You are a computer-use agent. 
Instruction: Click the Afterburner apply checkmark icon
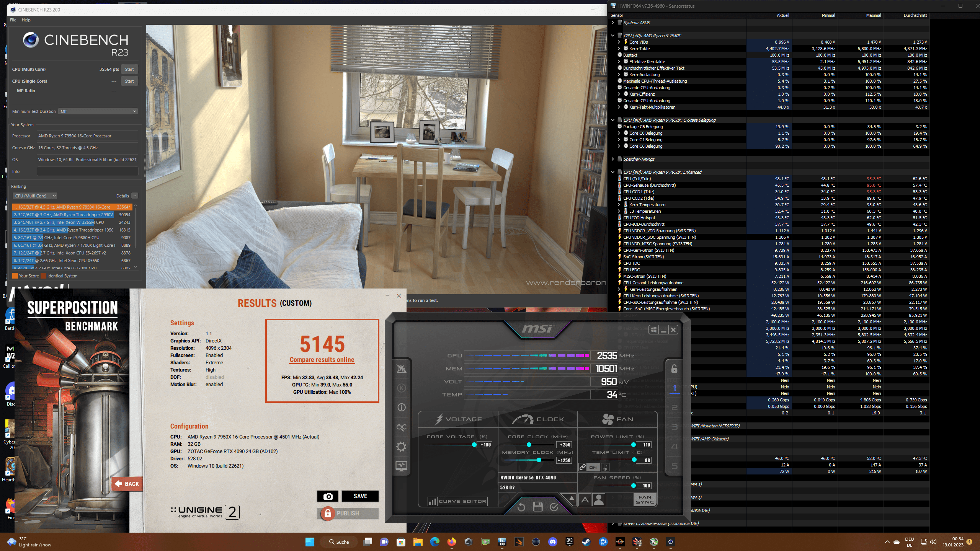tap(554, 507)
